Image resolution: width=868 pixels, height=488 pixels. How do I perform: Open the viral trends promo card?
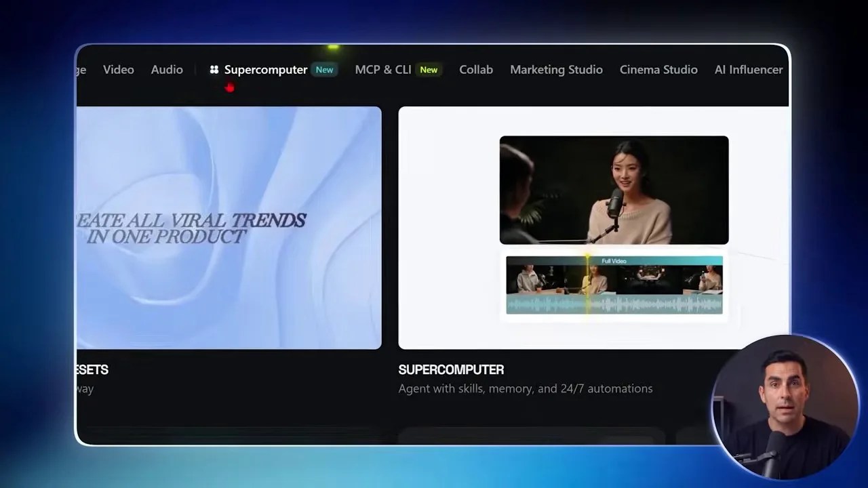point(229,228)
